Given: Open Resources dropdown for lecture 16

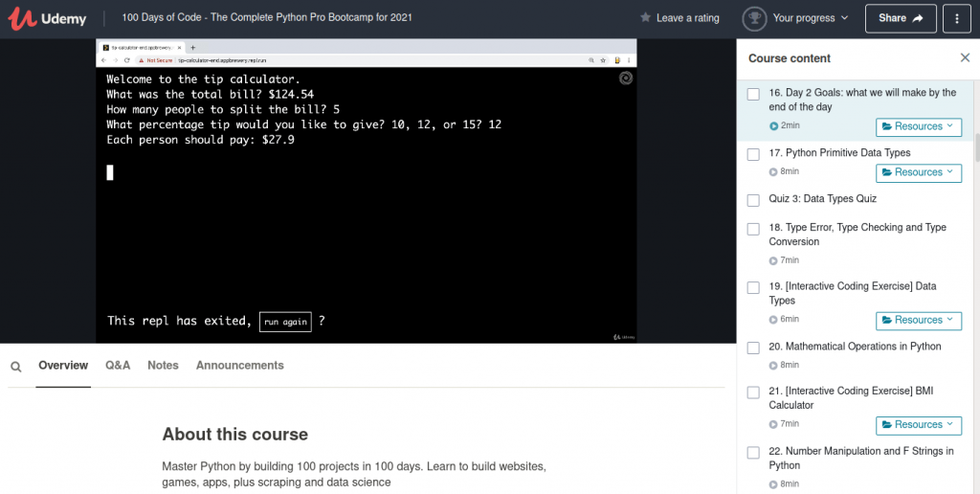Looking at the screenshot, I should click(919, 126).
